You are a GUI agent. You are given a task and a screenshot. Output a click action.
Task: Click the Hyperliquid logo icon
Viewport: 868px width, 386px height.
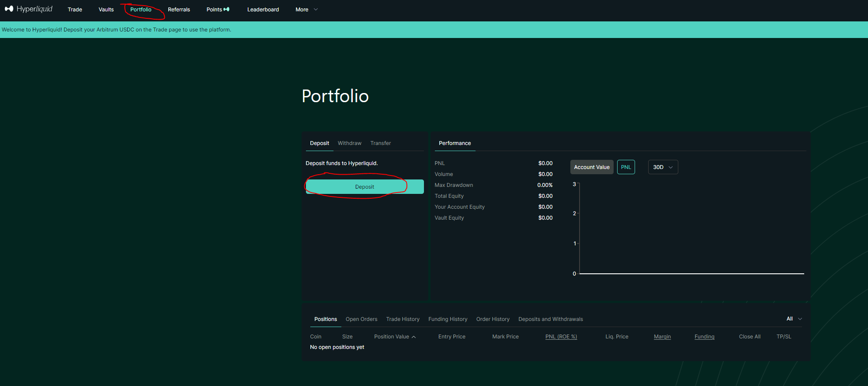9,9
